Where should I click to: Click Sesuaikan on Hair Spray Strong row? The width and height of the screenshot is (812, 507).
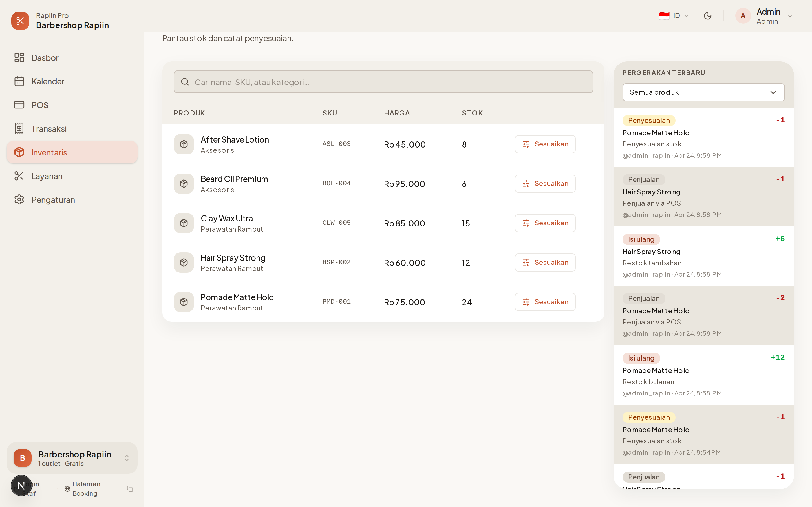pos(545,263)
